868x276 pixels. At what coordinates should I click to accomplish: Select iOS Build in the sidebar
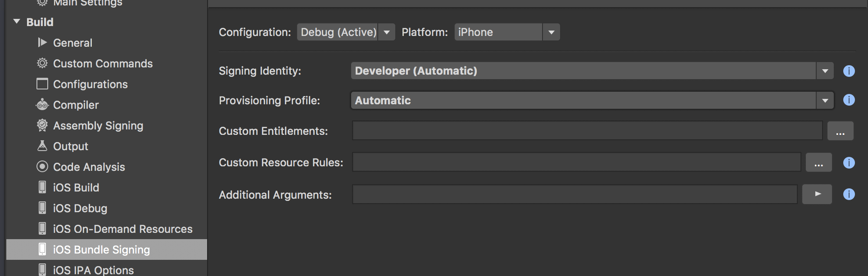76,187
